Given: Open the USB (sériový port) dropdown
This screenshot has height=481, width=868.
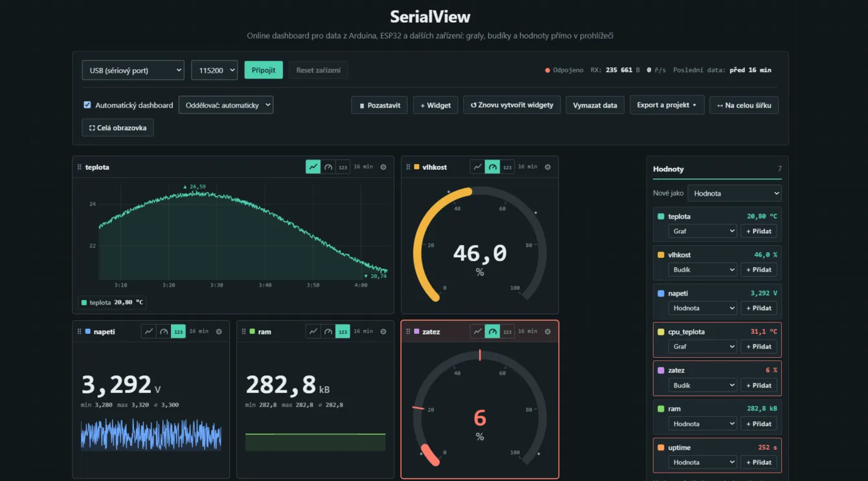Looking at the screenshot, I should [x=133, y=70].
